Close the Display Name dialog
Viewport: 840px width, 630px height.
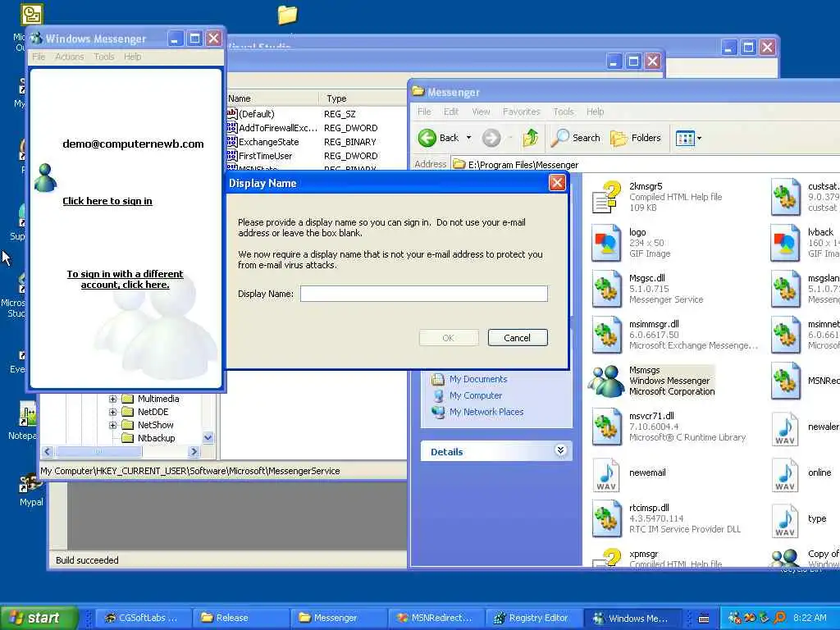click(x=557, y=183)
